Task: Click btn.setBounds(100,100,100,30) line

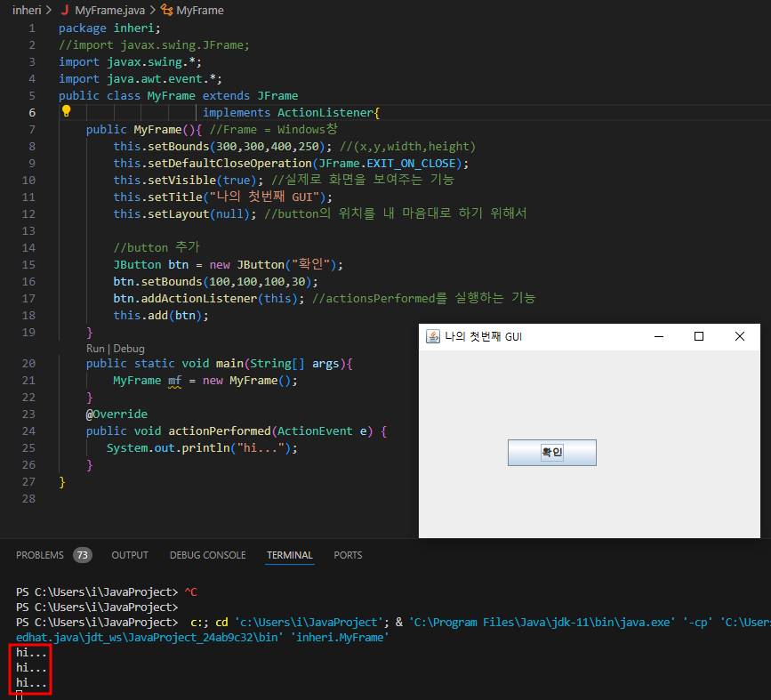Action: click(216, 282)
